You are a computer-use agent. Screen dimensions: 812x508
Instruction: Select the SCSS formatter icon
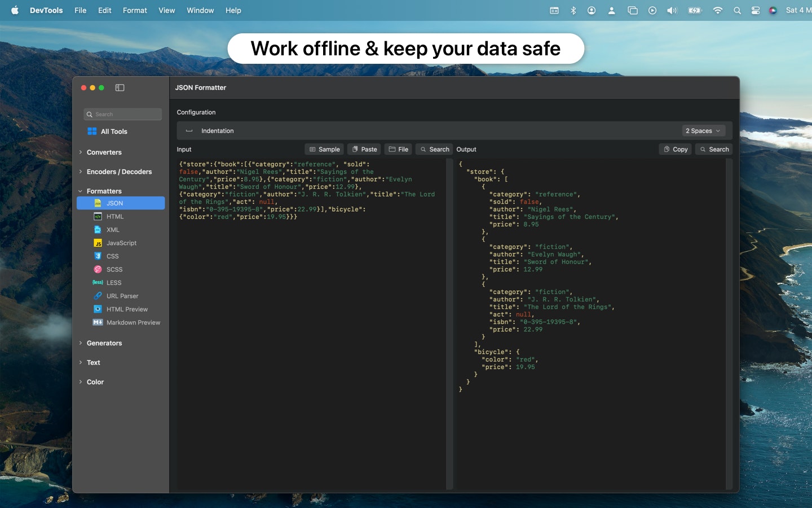(98, 269)
